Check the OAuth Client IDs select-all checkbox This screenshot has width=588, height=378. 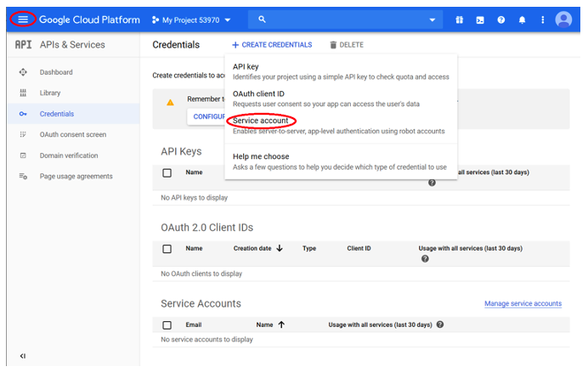(x=167, y=249)
